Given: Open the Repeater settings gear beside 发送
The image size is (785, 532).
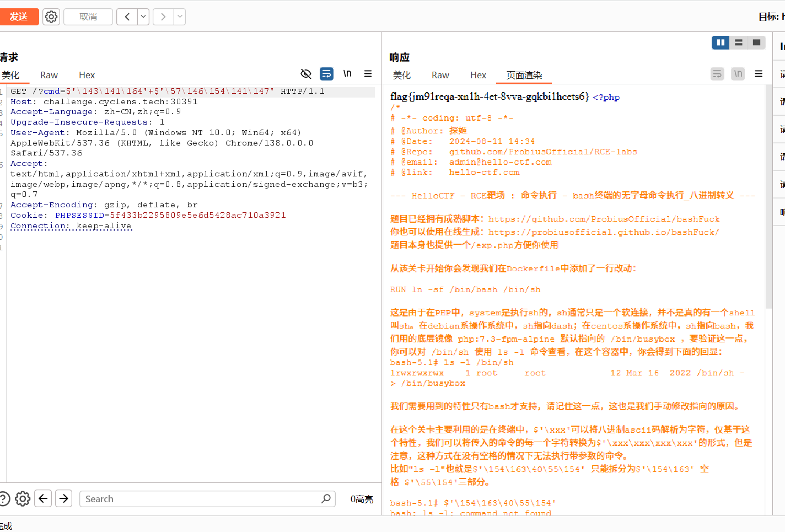Looking at the screenshot, I should click(51, 17).
